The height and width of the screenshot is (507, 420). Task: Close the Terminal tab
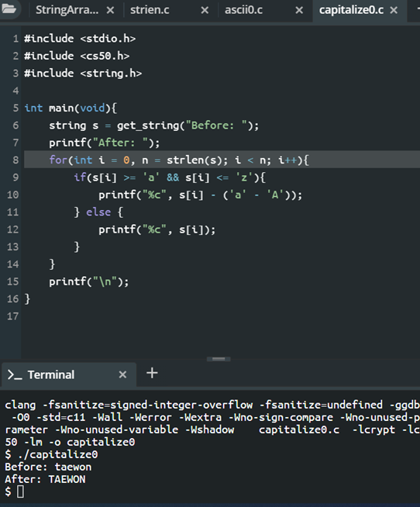coord(122,374)
